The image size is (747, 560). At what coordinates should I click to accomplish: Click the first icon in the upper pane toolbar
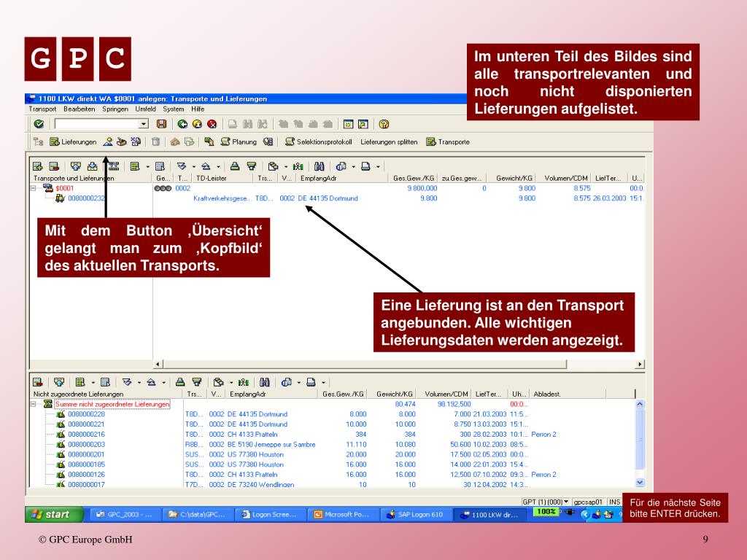pyautogui.click(x=38, y=166)
